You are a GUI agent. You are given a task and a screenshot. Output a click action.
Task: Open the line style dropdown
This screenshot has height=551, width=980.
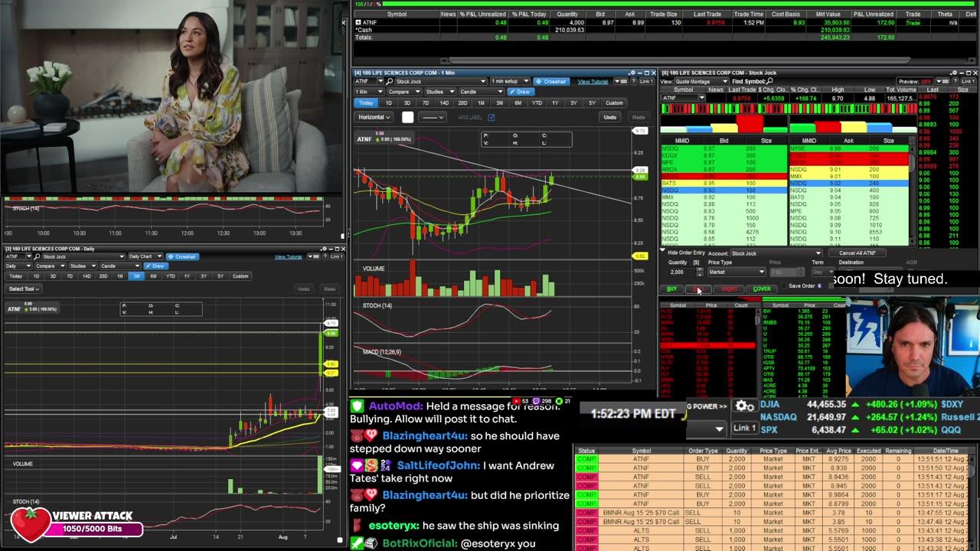click(433, 117)
